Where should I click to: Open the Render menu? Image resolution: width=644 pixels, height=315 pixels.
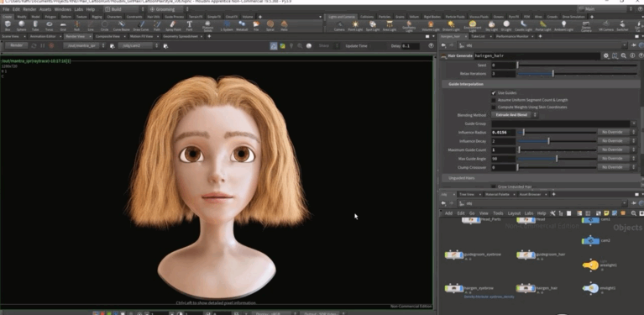(29, 9)
